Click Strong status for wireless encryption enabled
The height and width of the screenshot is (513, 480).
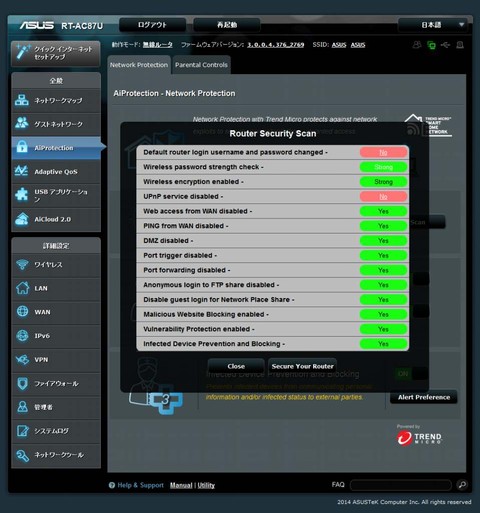(383, 182)
